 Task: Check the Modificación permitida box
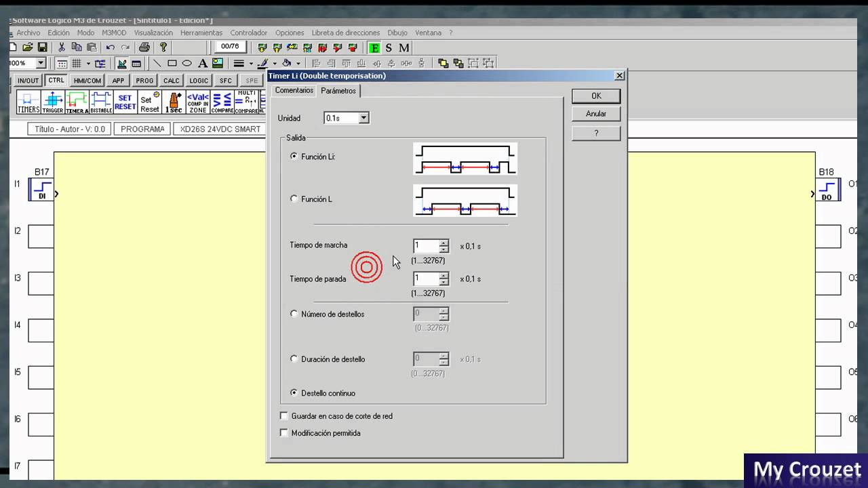click(284, 432)
